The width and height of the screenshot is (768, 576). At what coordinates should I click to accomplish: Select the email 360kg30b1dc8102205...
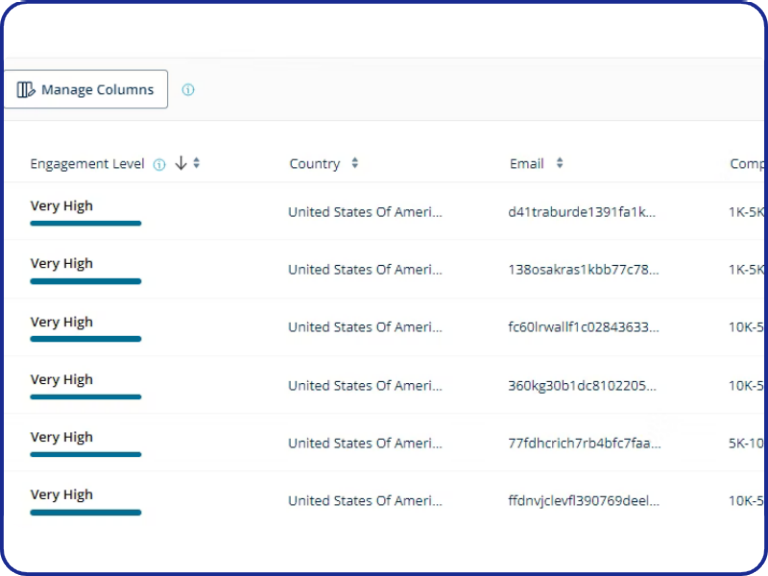point(582,385)
